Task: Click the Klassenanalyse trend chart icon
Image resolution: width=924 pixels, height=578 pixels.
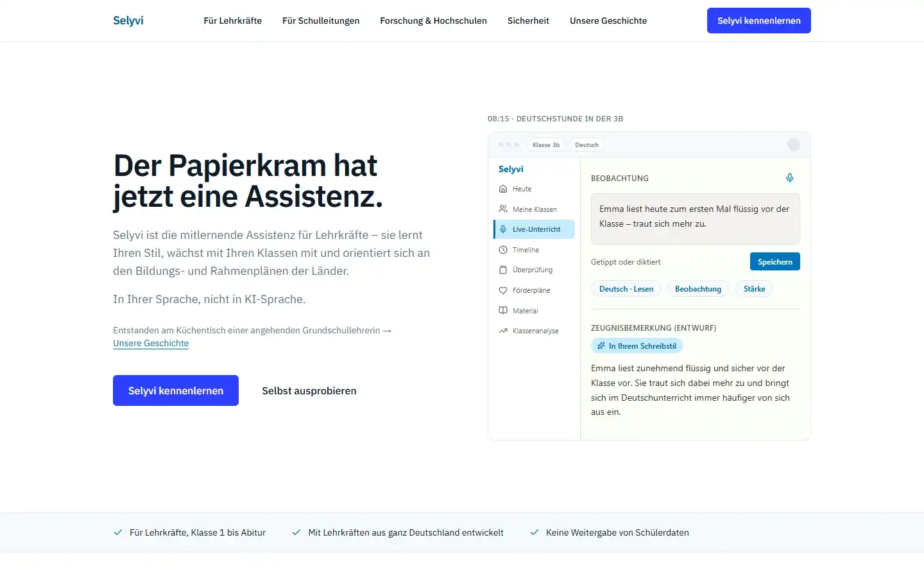Action: pos(503,331)
